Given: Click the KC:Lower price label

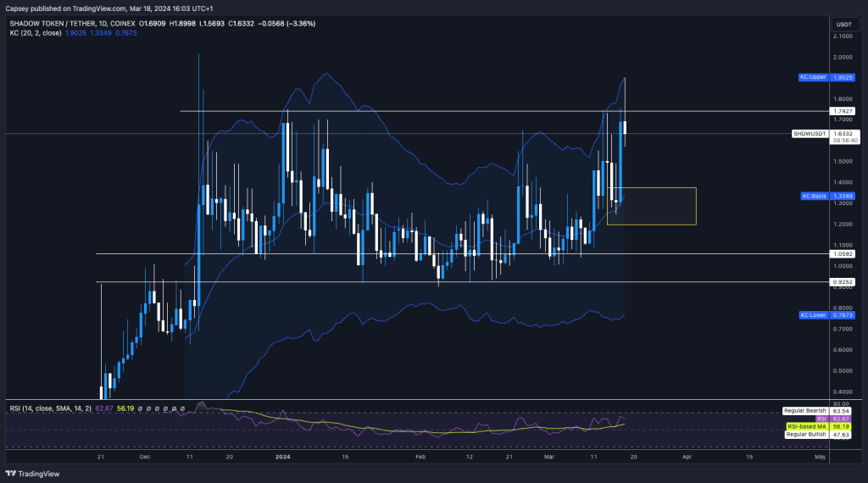Looking at the screenshot, I should pyautogui.click(x=812, y=315).
